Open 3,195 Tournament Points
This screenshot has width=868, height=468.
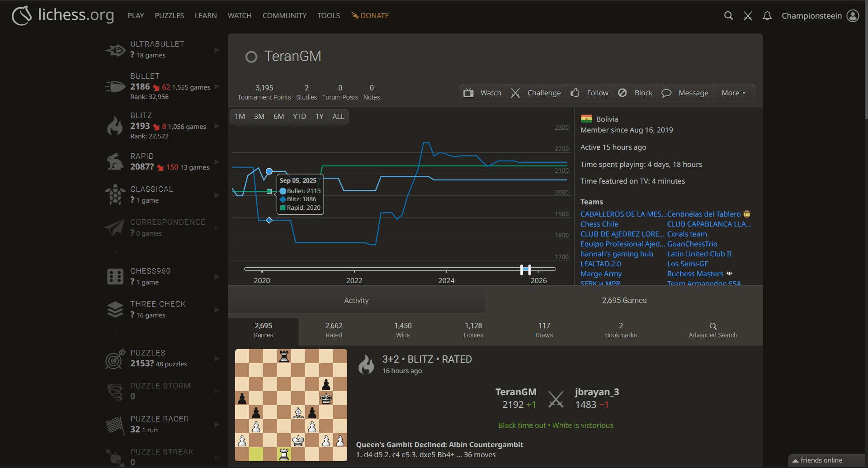pyautogui.click(x=264, y=92)
